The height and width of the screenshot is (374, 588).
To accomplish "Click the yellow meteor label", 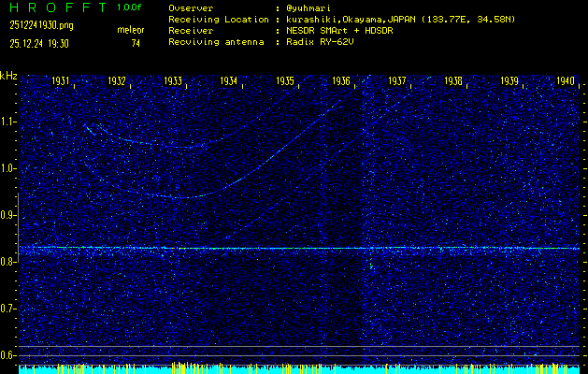I will click(x=130, y=31).
